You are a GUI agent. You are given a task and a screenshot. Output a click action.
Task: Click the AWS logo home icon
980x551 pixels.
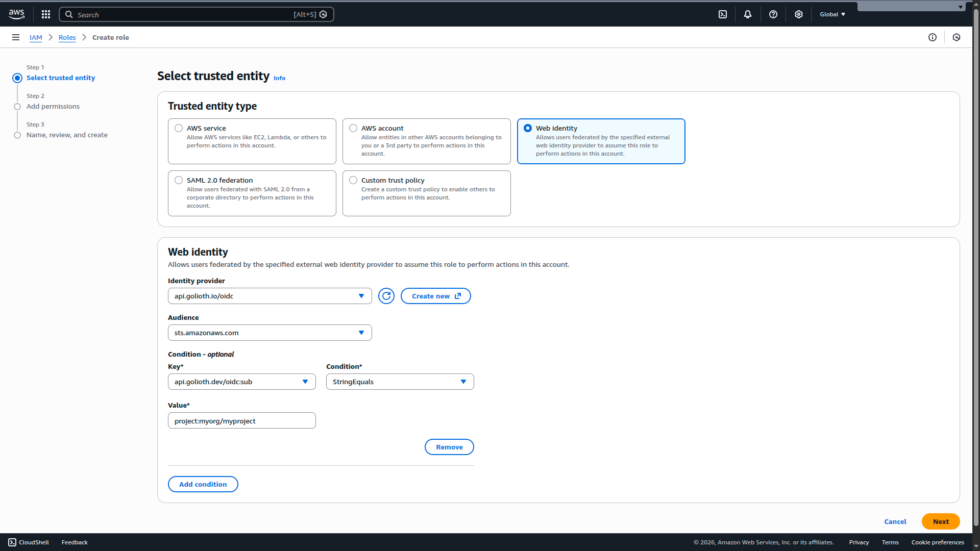(16, 14)
